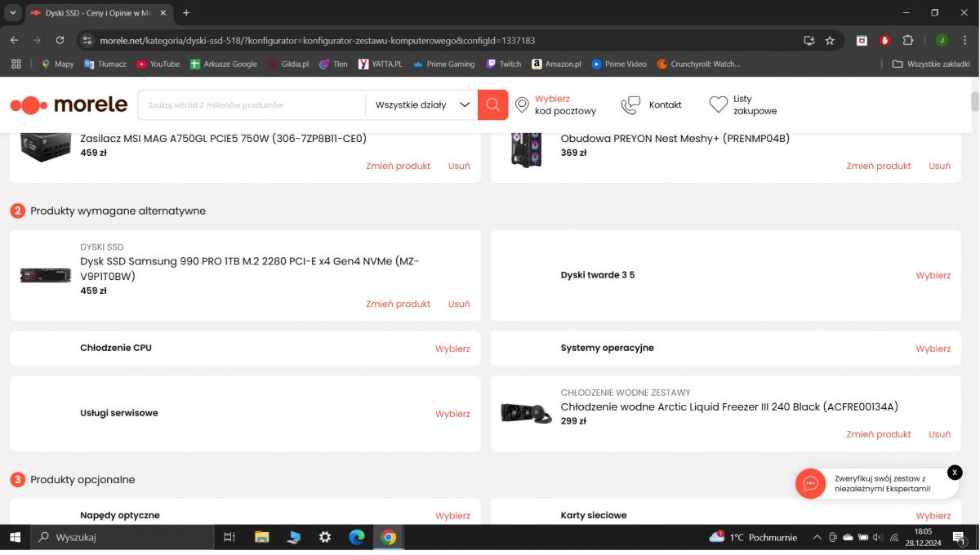Viewport: 980px width, 555px height.
Task: Open the Windows Start menu
Action: (x=15, y=537)
